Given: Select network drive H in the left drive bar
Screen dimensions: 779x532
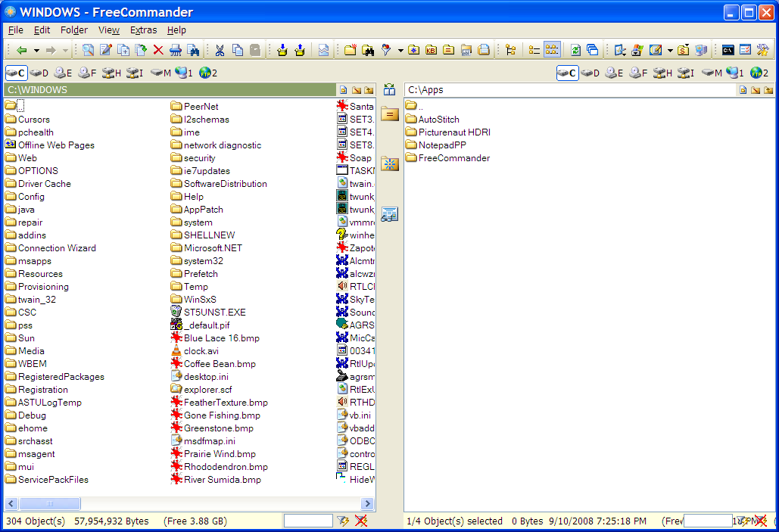Looking at the screenshot, I should coord(111,73).
